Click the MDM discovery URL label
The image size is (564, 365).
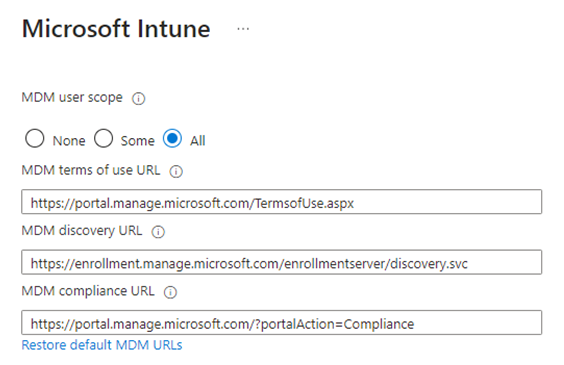tap(82, 231)
